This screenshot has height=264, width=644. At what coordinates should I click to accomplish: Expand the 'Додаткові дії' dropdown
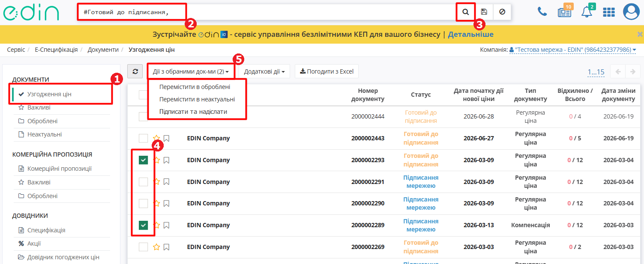coord(264,71)
